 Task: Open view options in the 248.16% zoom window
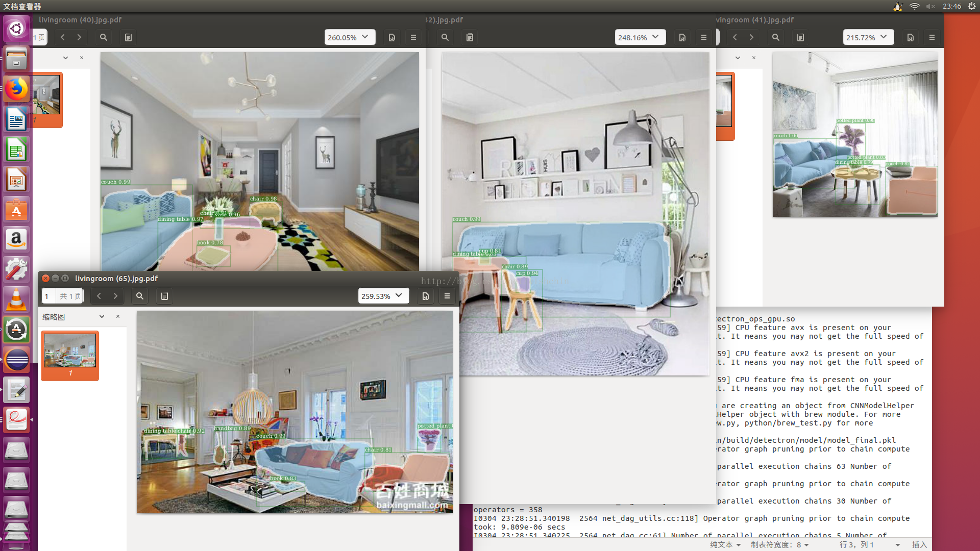point(682,37)
